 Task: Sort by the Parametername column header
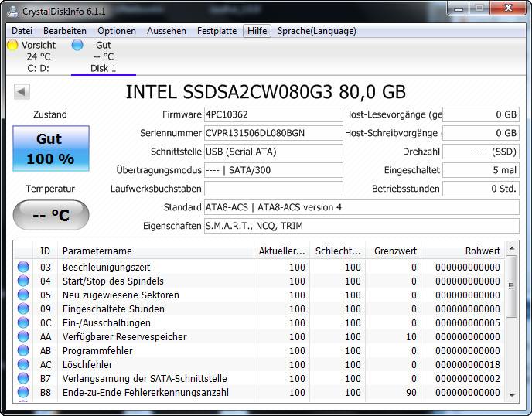[x=155, y=251]
